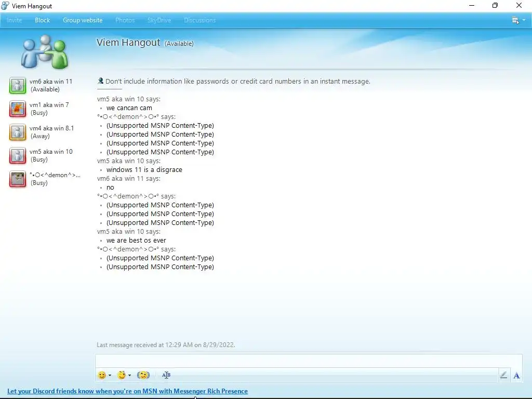Click contact name vm1 aka win 7
This screenshot has height=399, width=532.
click(x=49, y=105)
